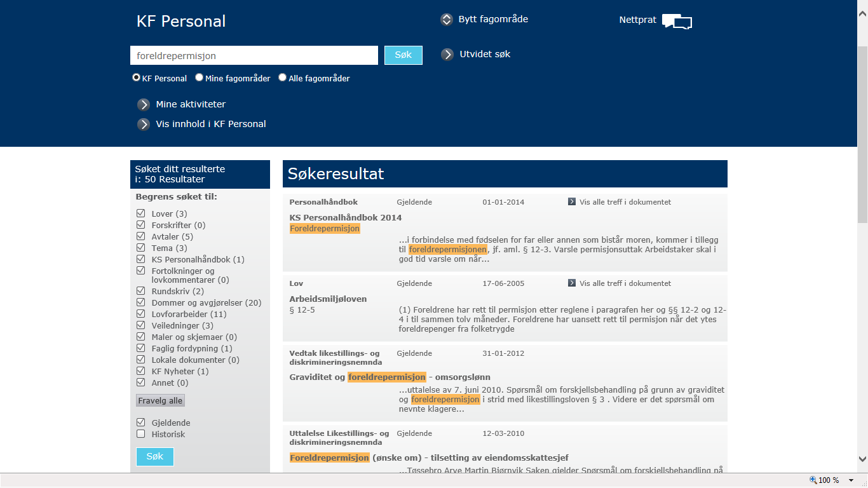Screen dimensions: 868x488
Task: Click Vis alle treff i dokumentet for Personalhåndbok
Action: tap(625, 202)
